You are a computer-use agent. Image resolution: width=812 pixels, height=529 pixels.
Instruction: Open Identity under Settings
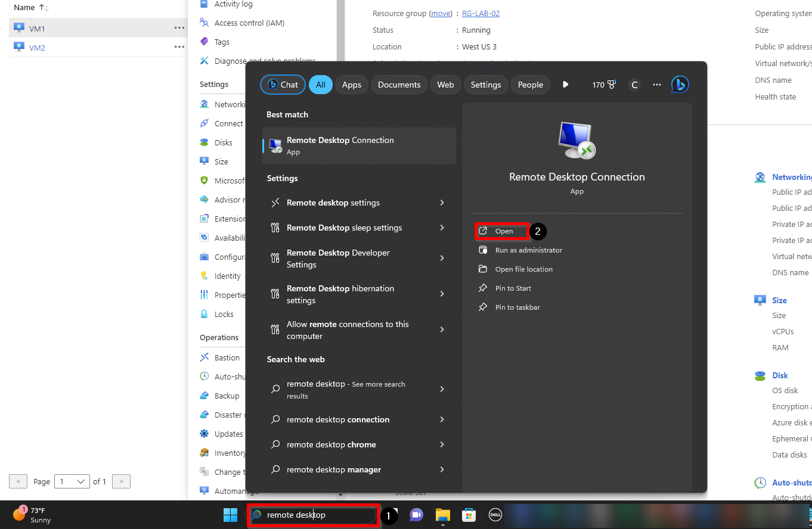(x=227, y=276)
